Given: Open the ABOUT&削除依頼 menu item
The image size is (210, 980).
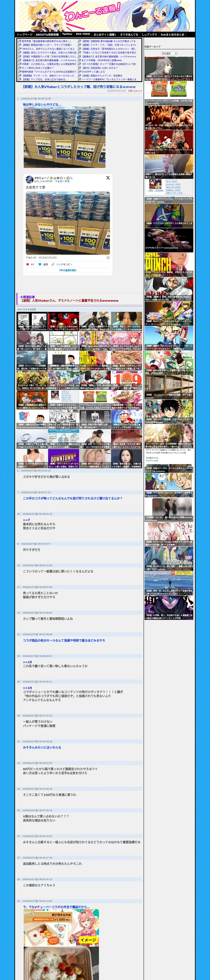Looking at the screenshot, I should (47, 34).
